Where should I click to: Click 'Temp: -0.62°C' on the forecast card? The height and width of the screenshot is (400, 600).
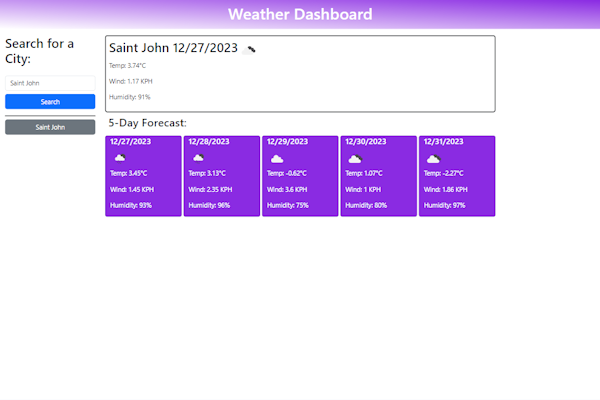(287, 173)
